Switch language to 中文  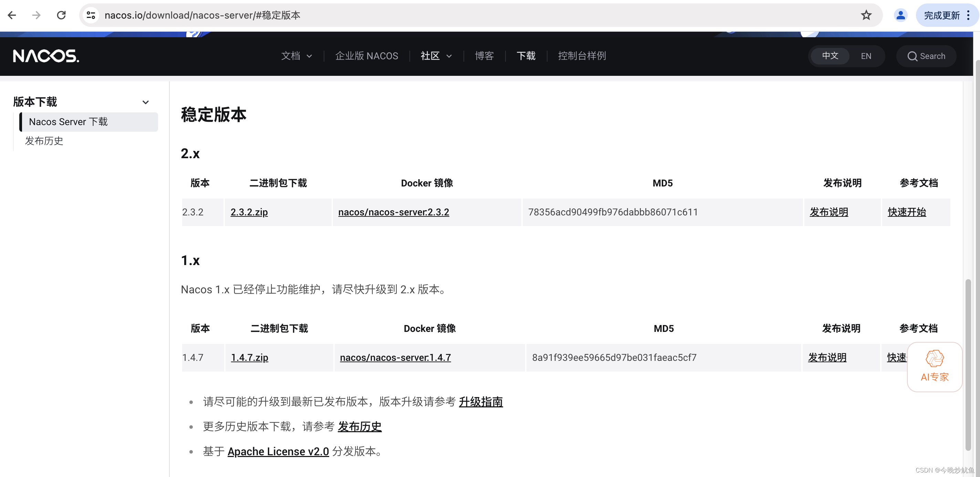pos(830,56)
